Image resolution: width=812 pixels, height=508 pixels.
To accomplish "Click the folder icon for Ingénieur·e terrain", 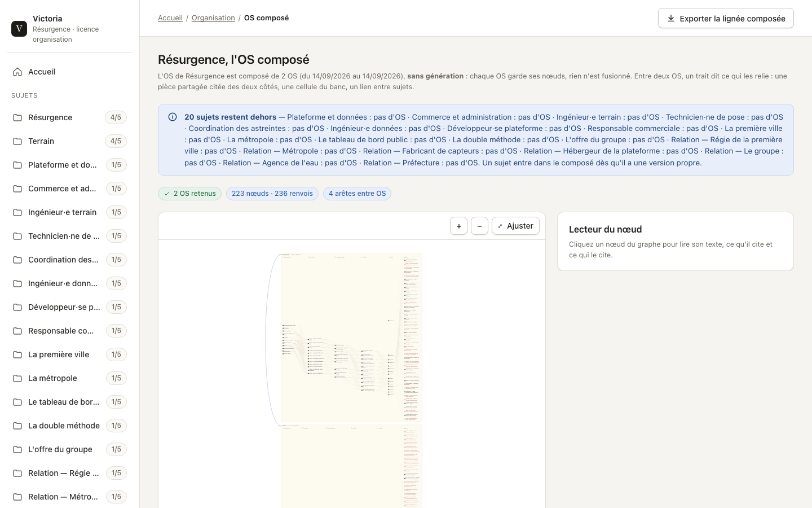I will pos(17,212).
